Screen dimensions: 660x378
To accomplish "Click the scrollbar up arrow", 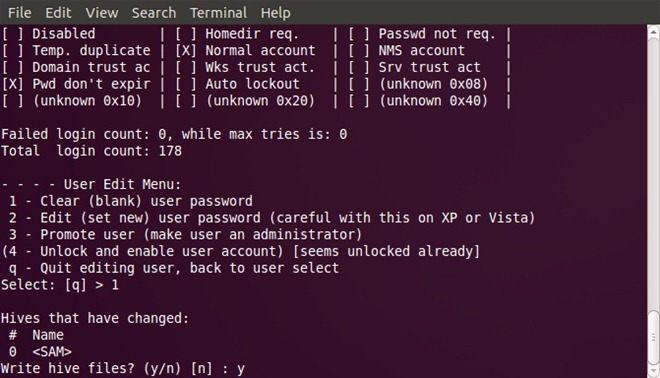I will [653, 32].
